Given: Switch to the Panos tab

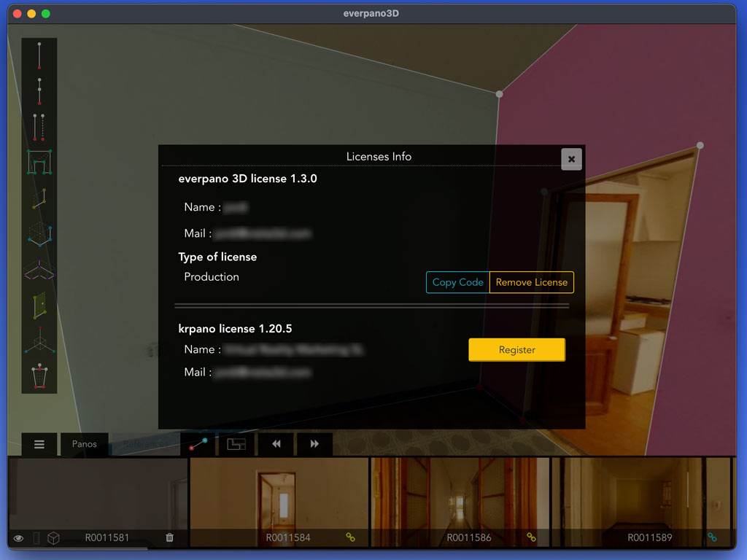Looking at the screenshot, I should point(84,444).
